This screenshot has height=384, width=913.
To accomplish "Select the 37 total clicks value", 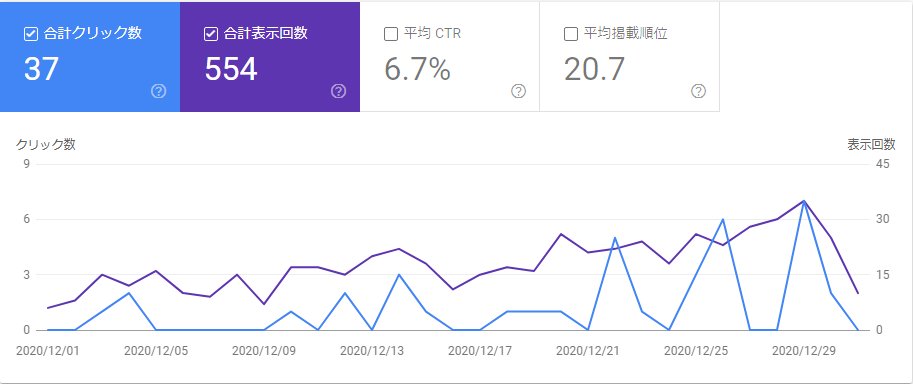I will (41, 69).
